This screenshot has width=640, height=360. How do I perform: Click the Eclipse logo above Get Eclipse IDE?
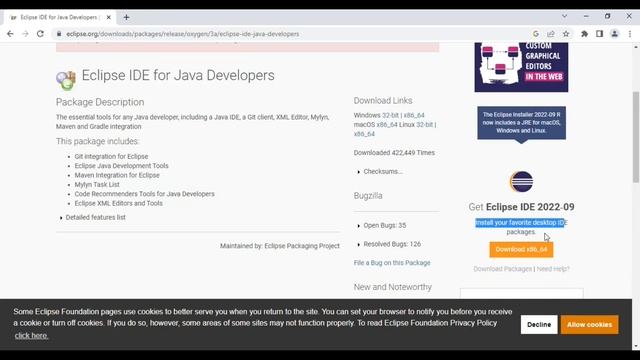(521, 182)
